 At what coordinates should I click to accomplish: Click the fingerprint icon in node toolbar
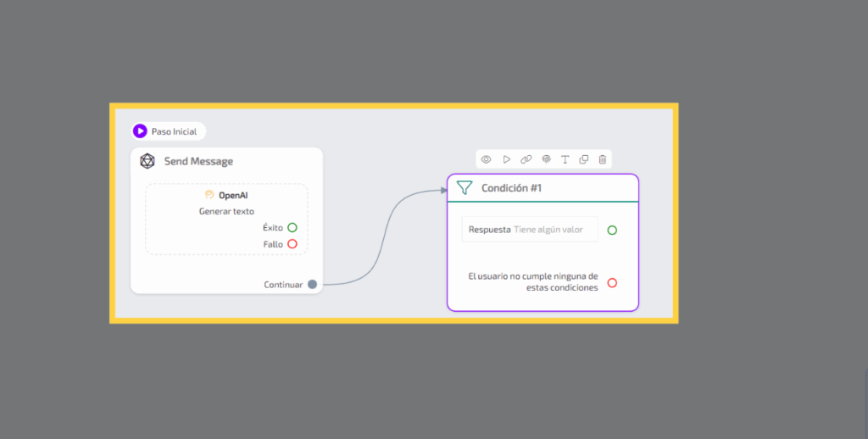click(x=546, y=159)
